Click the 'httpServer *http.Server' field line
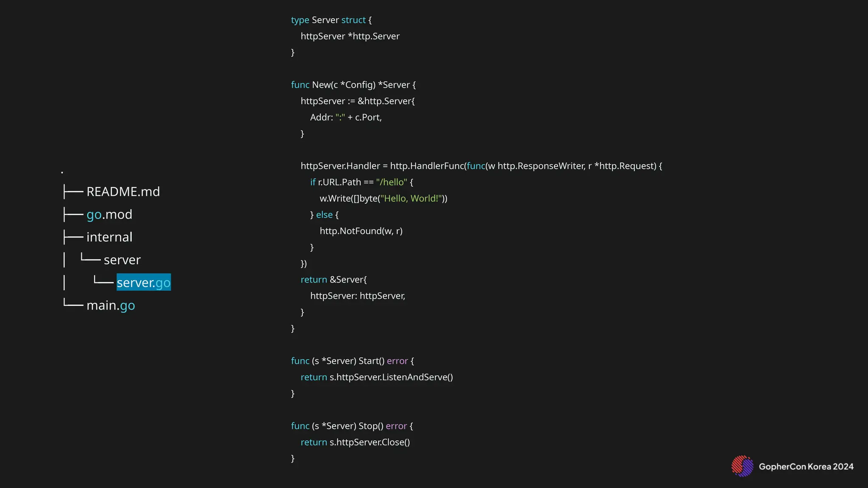 350,36
